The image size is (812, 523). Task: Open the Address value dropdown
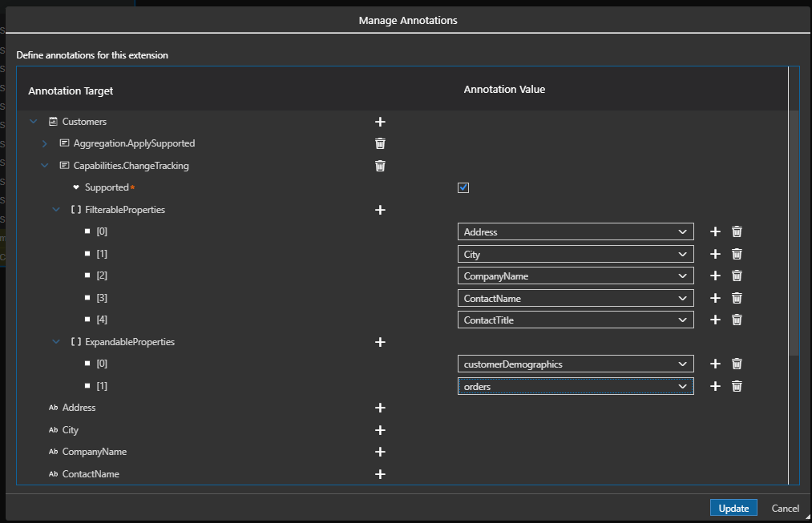[576, 231]
